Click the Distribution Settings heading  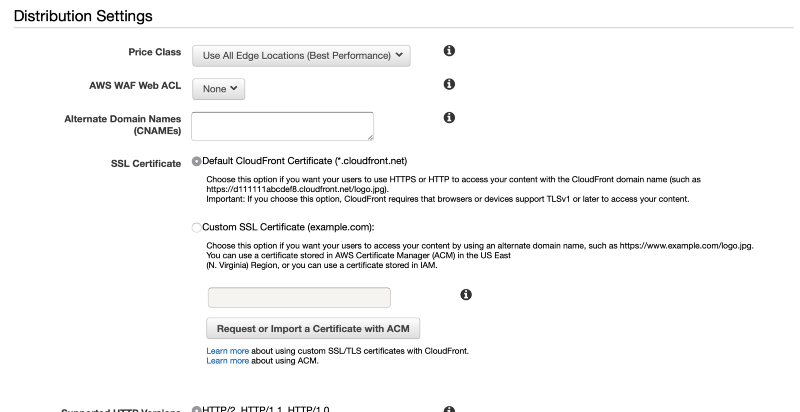tap(83, 16)
